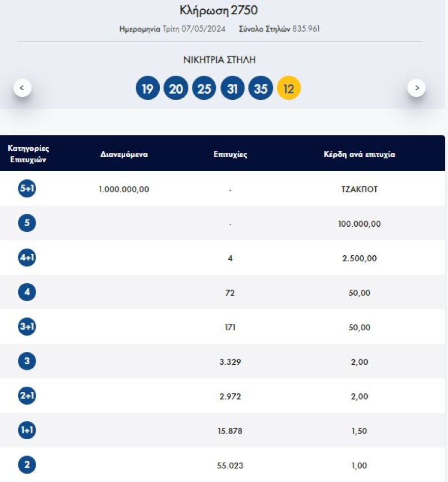The width and height of the screenshot is (448, 482).
Task: Select winning number ball 31
Action: pos(232,89)
